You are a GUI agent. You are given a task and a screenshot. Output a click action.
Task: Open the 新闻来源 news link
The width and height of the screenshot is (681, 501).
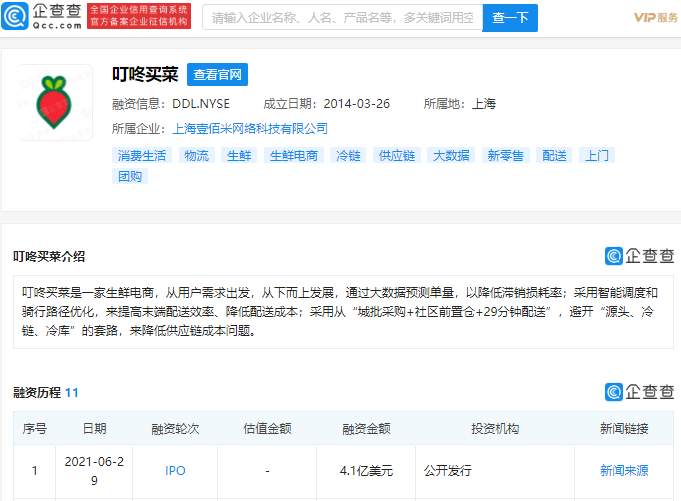point(623,470)
